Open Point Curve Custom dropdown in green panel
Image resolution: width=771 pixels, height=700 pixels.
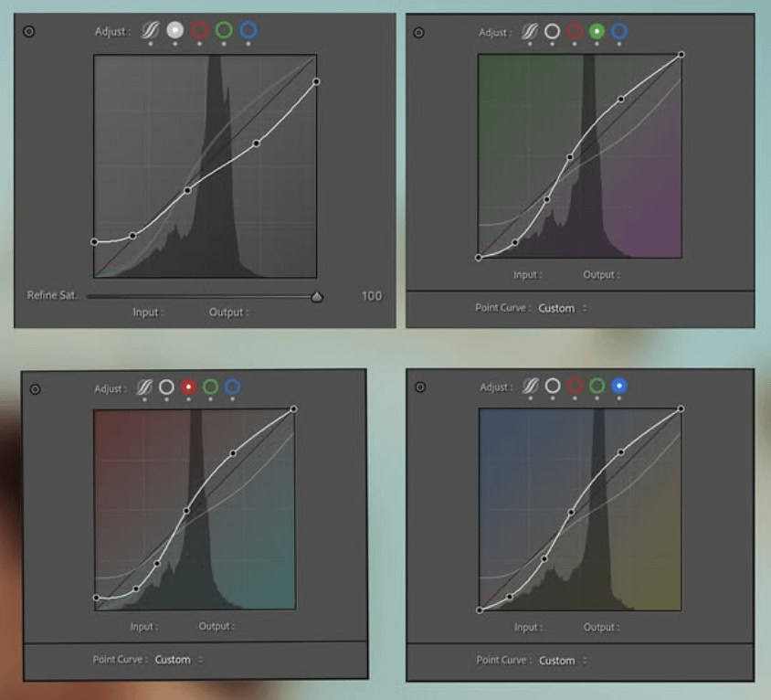click(562, 309)
